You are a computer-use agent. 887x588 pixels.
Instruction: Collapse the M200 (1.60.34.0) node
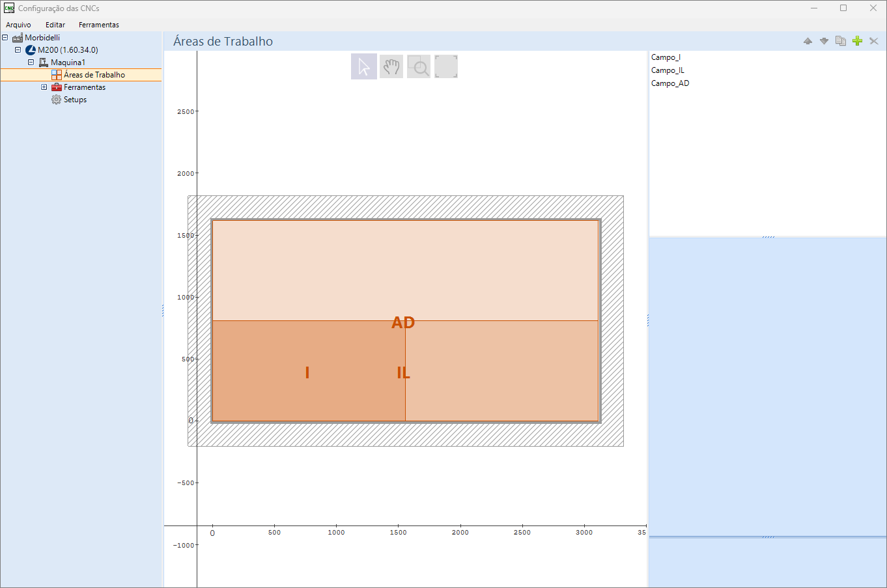pyautogui.click(x=18, y=49)
